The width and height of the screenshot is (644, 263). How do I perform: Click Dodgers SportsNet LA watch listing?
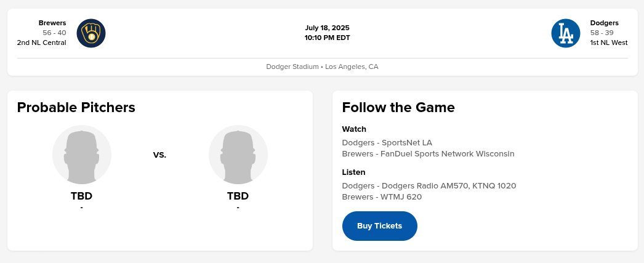pos(387,143)
